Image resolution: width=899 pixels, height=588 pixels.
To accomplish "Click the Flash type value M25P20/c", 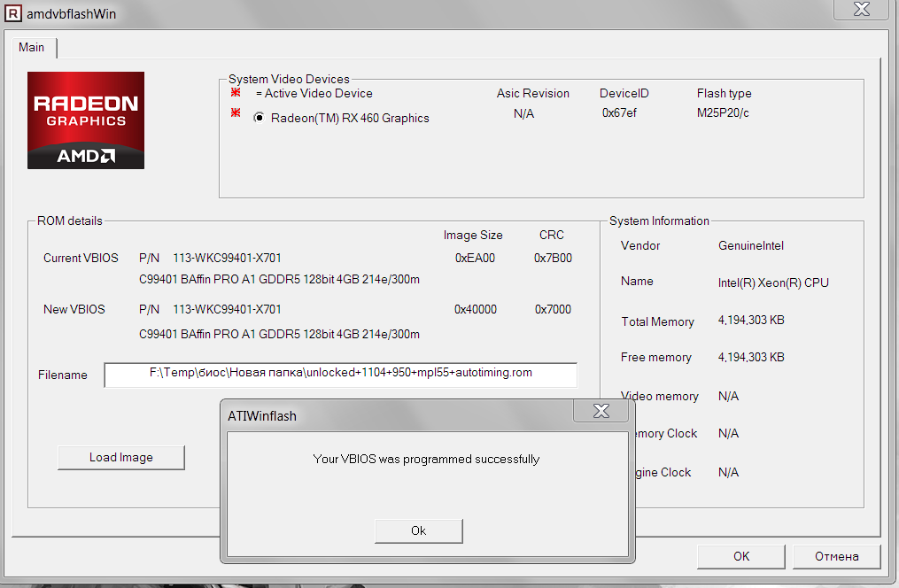I will click(723, 112).
